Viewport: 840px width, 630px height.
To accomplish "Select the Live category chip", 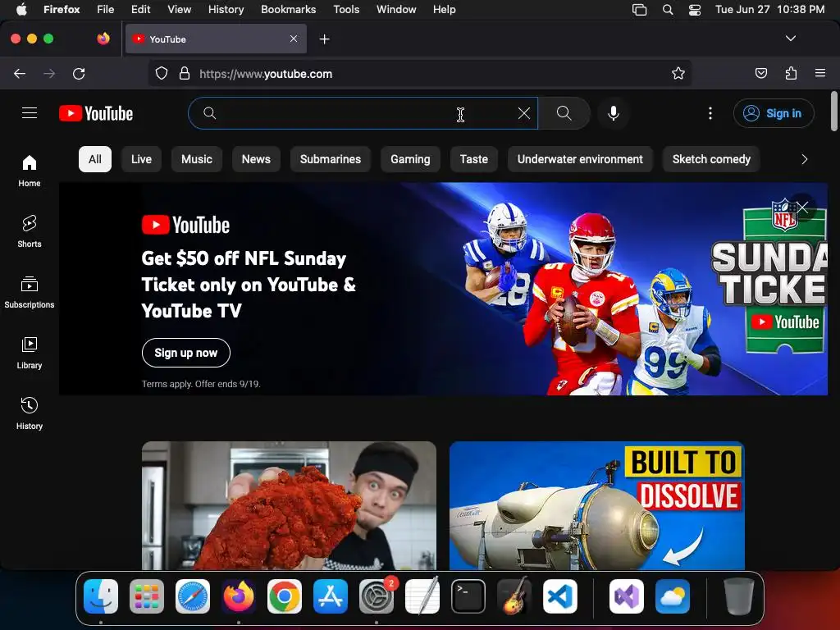I will pyautogui.click(x=141, y=159).
